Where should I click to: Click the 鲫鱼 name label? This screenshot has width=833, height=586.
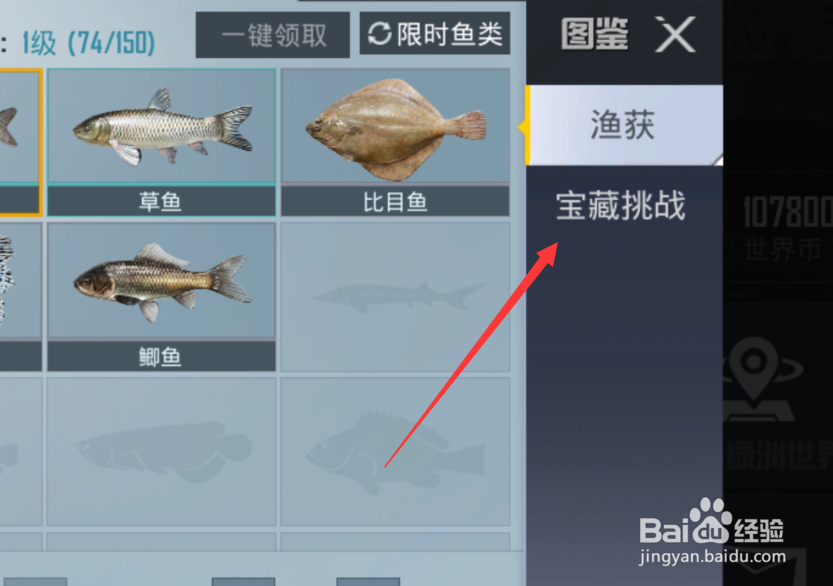160,357
